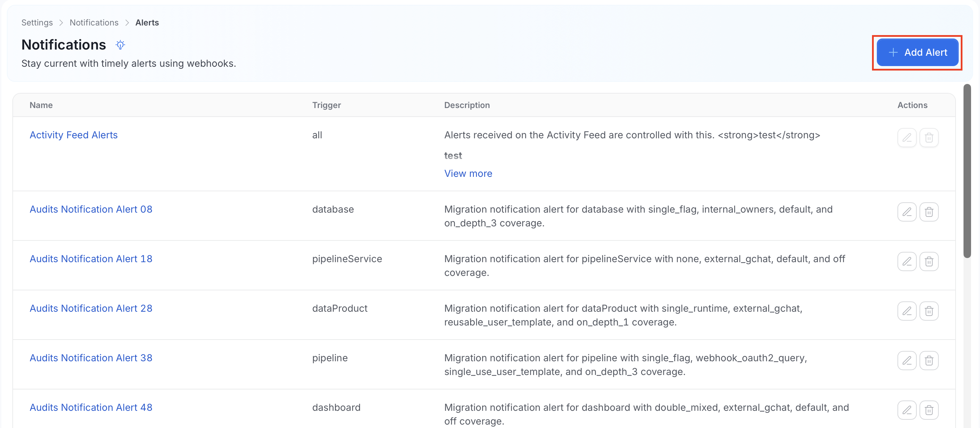Go to Settings breadcrumb
Screen dimensions: 980x428
pyautogui.click(x=37, y=22)
